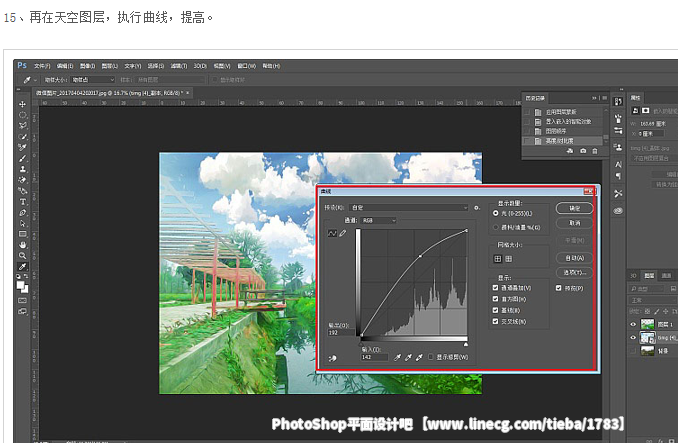Viewport: 680px width, 443px height.
Task: Open the Image menu
Action: tap(87, 66)
